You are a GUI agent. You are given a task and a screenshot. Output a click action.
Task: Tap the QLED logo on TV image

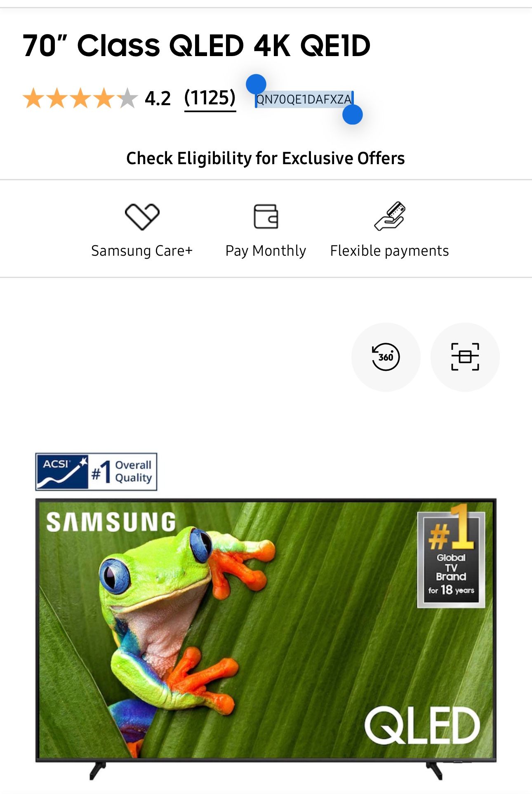click(422, 726)
